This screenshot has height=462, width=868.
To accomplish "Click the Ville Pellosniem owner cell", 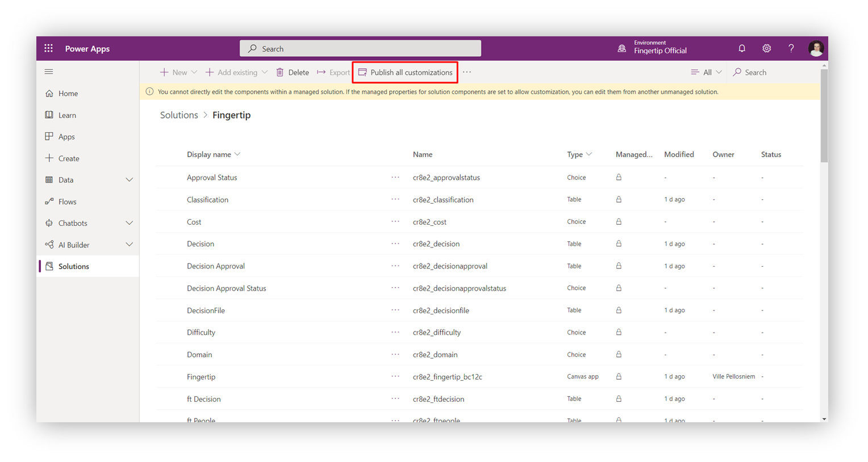I will (734, 376).
